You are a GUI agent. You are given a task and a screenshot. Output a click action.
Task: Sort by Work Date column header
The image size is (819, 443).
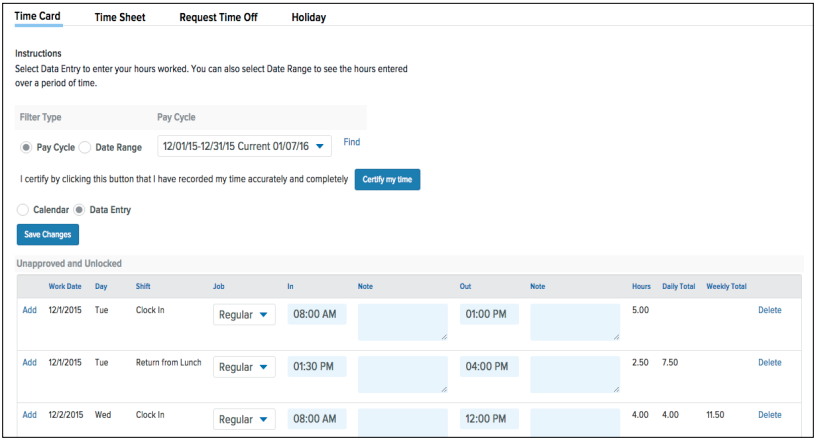point(65,286)
